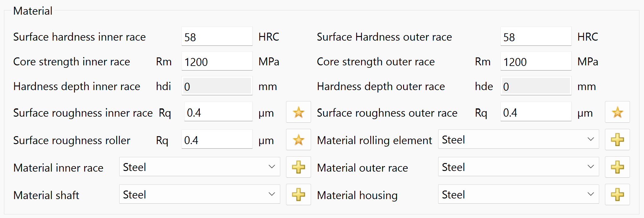Screen dimensions: 644x218
Task: Focus Core strength outer race Rm field
Action: 536,62
